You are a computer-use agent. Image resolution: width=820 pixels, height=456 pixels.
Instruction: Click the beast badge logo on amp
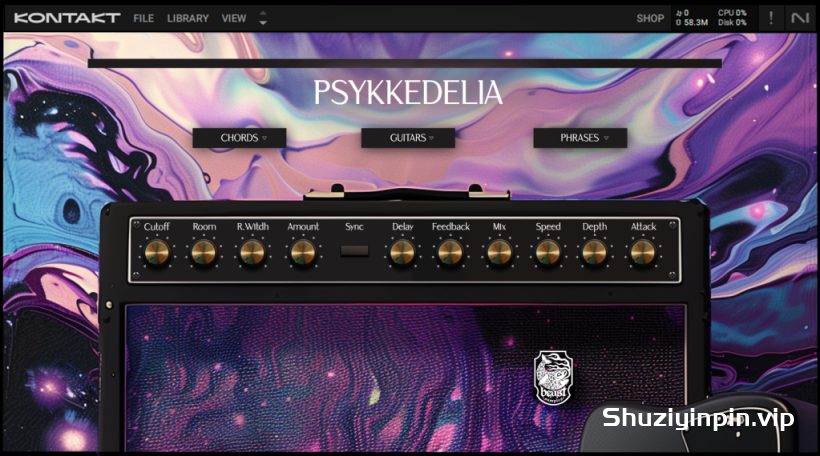[x=553, y=378]
